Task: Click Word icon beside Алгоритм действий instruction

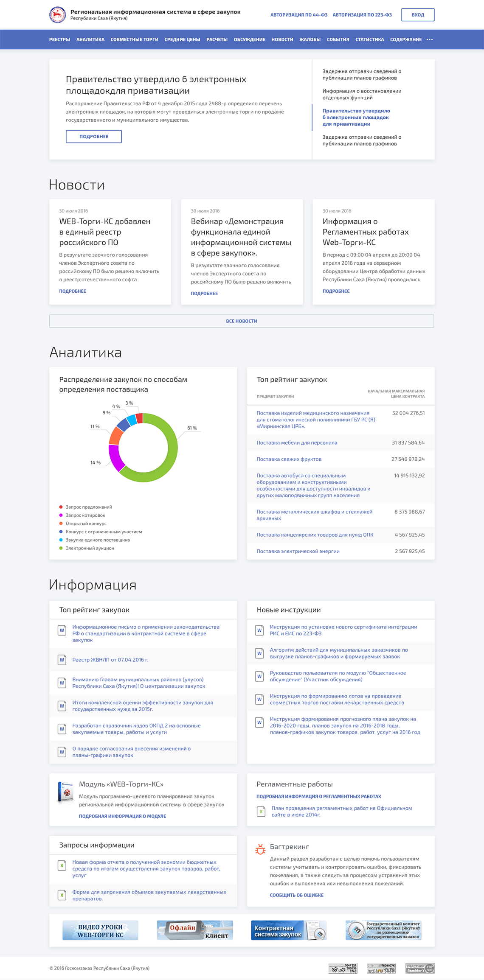Action: point(259,653)
